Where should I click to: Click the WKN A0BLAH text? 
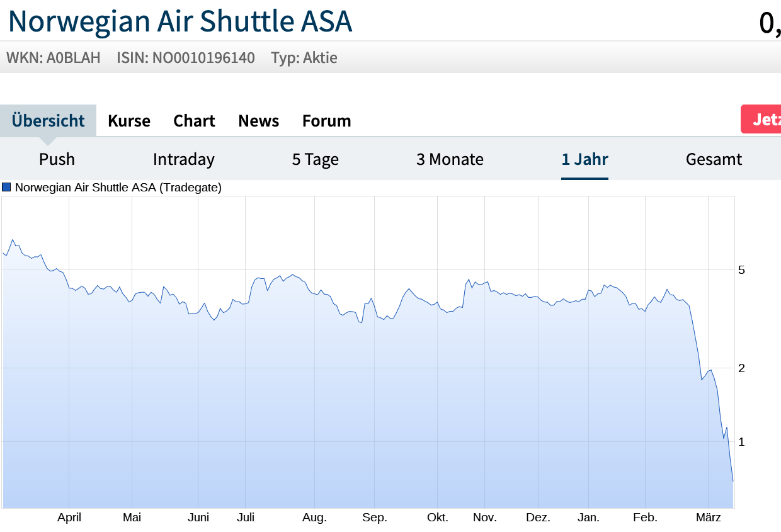point(54,58)
